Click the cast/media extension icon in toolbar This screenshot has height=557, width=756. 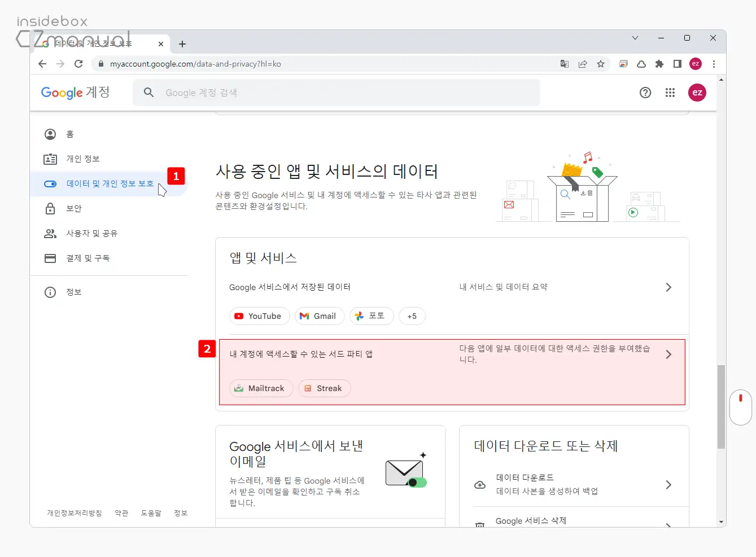623,64
